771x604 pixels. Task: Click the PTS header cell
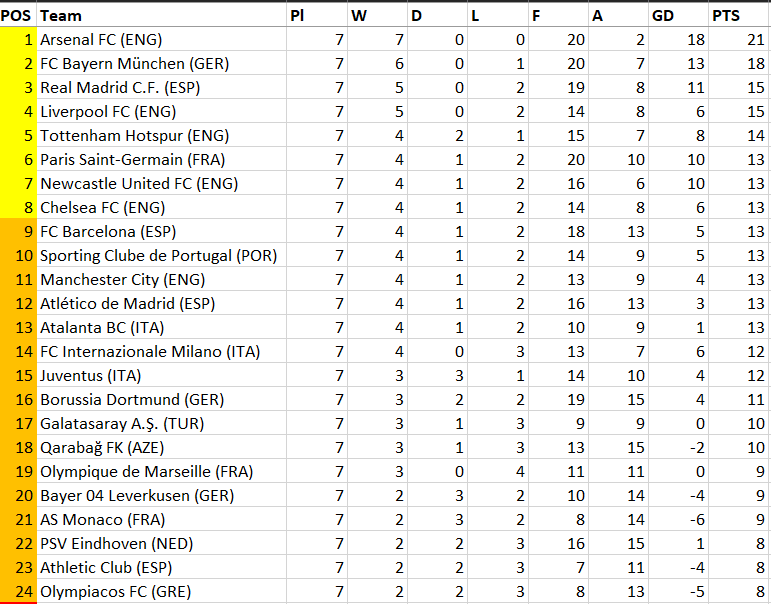[740, 15]
